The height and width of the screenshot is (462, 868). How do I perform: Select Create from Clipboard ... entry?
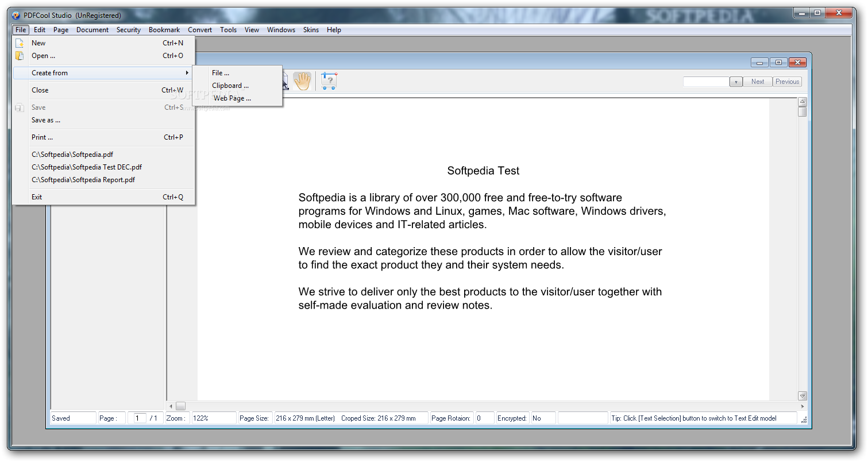[237, 86]
